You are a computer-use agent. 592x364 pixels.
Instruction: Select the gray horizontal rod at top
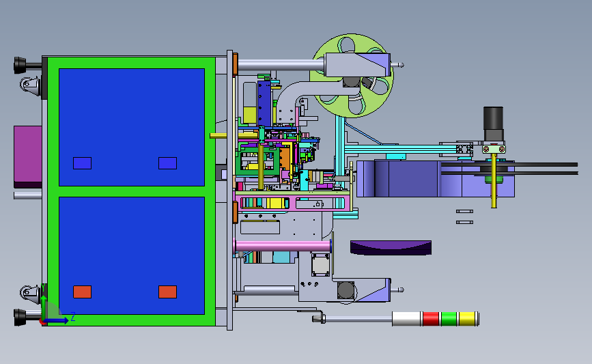click(x=280, y=65)
